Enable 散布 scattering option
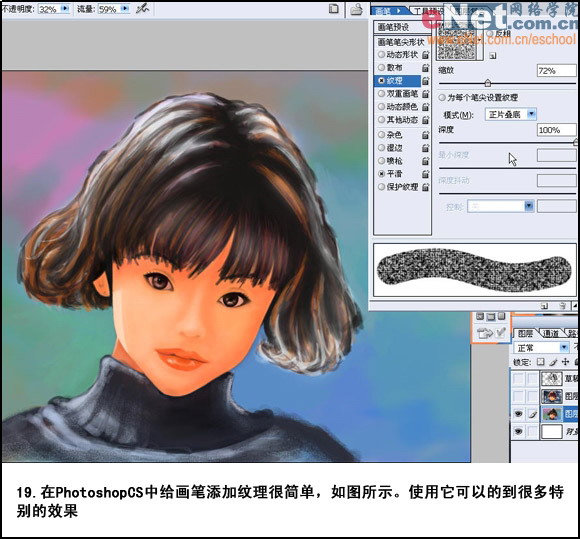 pos(381,68)
